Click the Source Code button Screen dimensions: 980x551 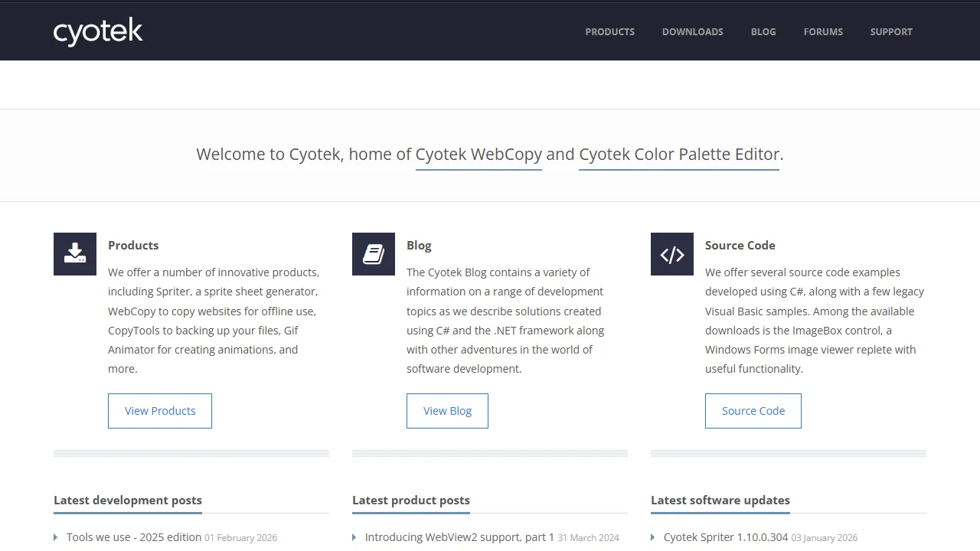pyautogui.click(x=753, y=411)
